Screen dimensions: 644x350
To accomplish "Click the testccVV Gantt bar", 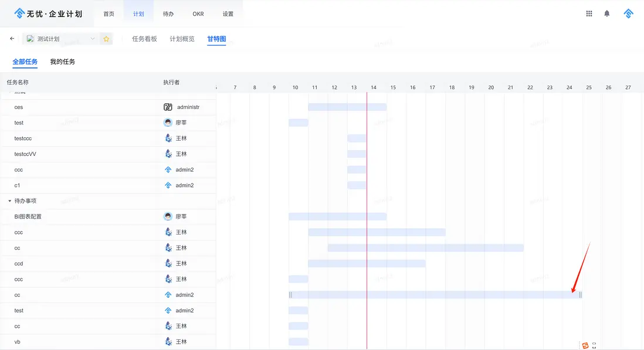I will tap(357, 154).
